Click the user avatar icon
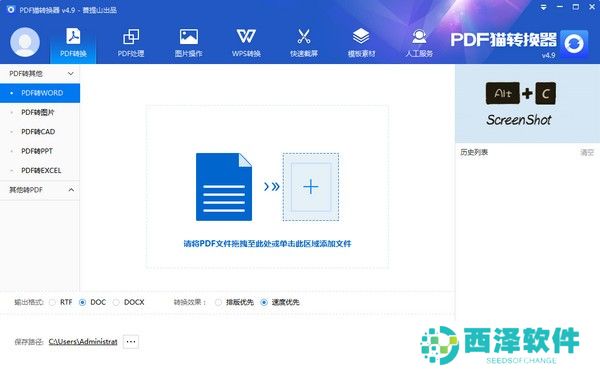Image resolution: width=600 pixels, height=371 pixels. click(25, 42)
